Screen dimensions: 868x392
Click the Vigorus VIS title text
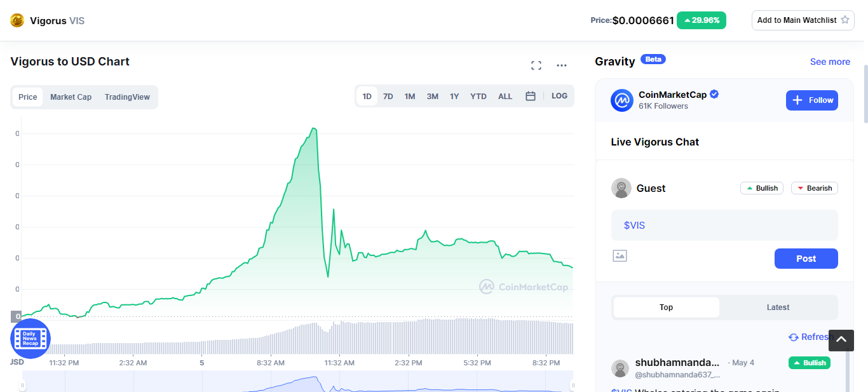click(x=57, y=20)
